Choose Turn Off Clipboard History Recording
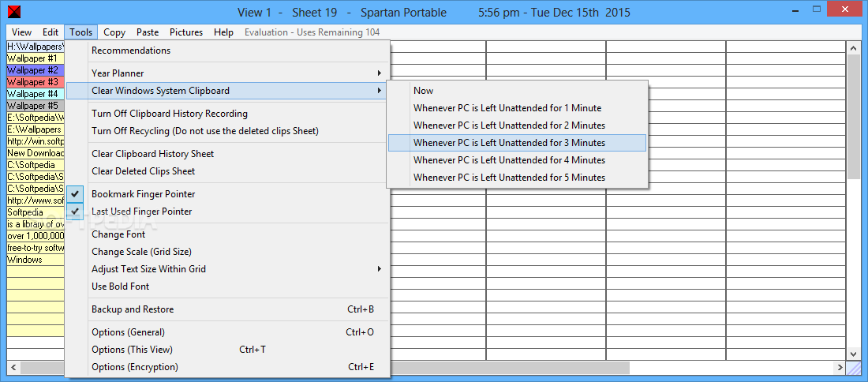Image resolution: width=868 pixels, height=382 pixels. click(x=226, y=114)
